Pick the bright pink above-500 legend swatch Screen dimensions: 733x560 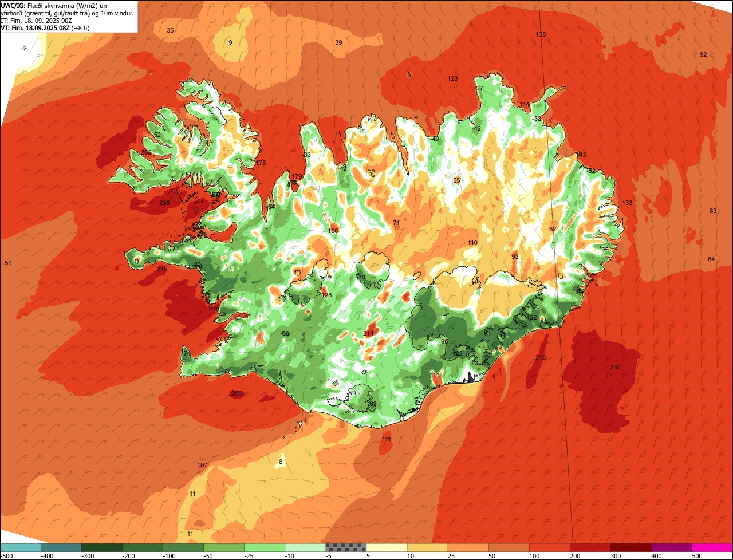(x=712, y=547)
